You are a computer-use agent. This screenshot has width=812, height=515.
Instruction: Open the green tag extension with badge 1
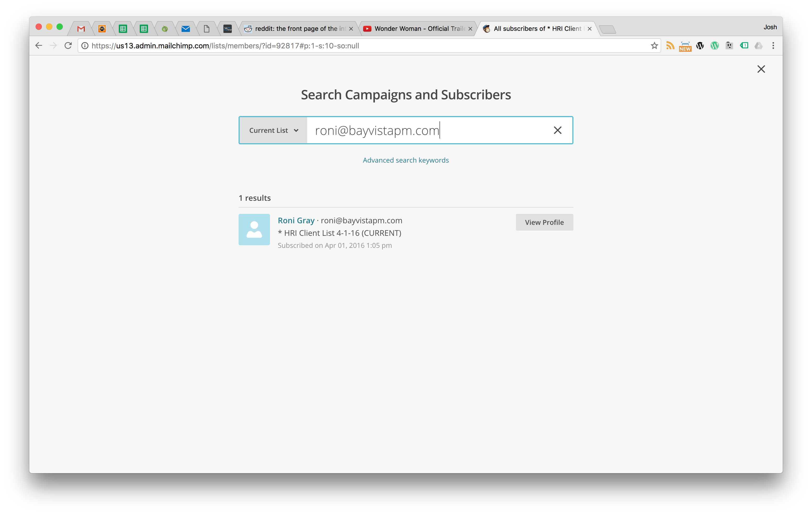pos(744,45)
